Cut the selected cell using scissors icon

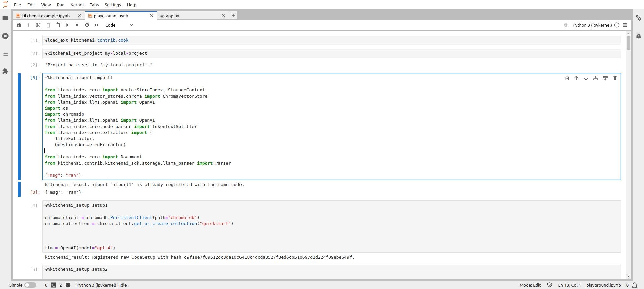38,25
